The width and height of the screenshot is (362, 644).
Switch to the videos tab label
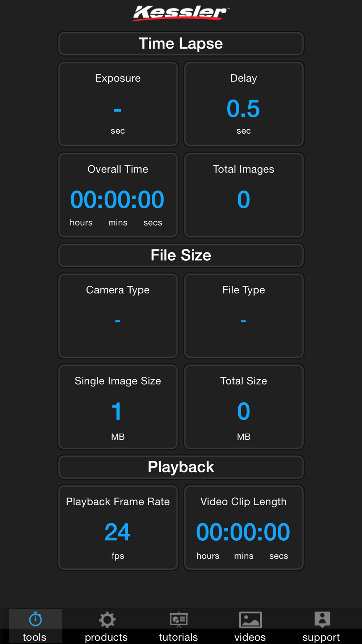click(250, 637)
